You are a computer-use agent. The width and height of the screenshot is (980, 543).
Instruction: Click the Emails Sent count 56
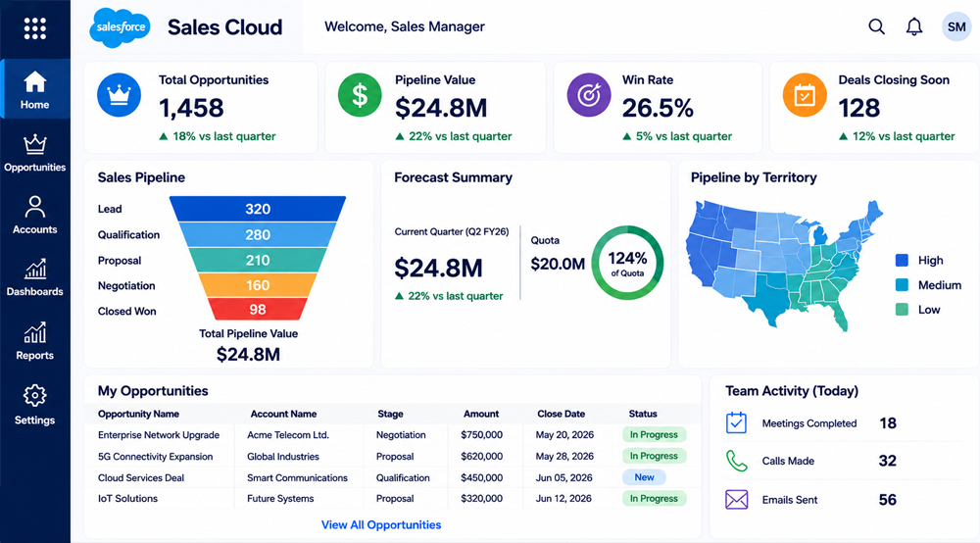[x=888, y=499]
